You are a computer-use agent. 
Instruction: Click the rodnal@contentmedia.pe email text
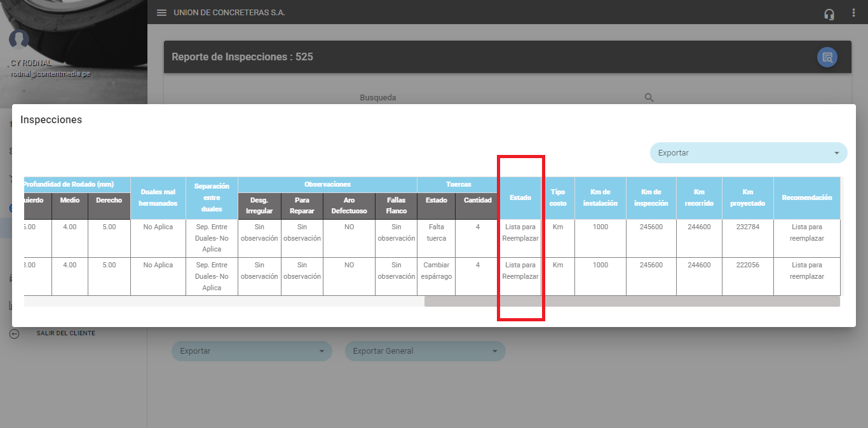pos(50,74)
